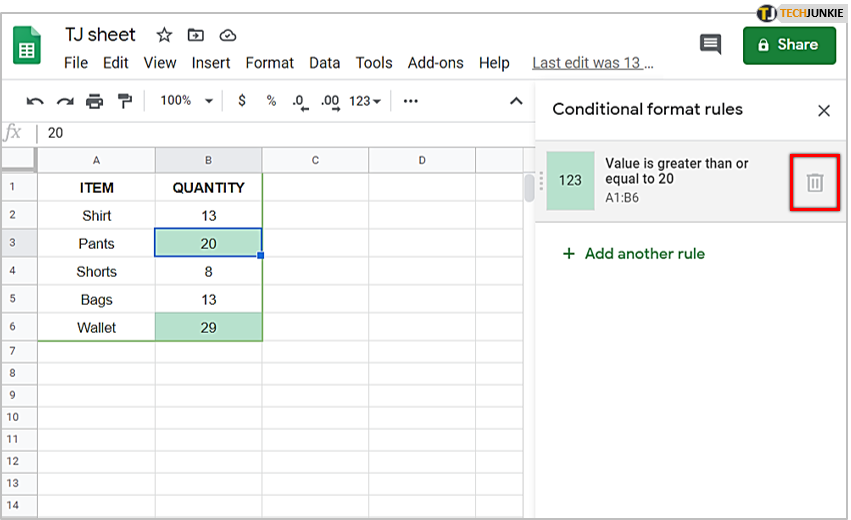Click the green 123 rule color preview
Viewport: 851px width, 520px height.
click(570, 180)
